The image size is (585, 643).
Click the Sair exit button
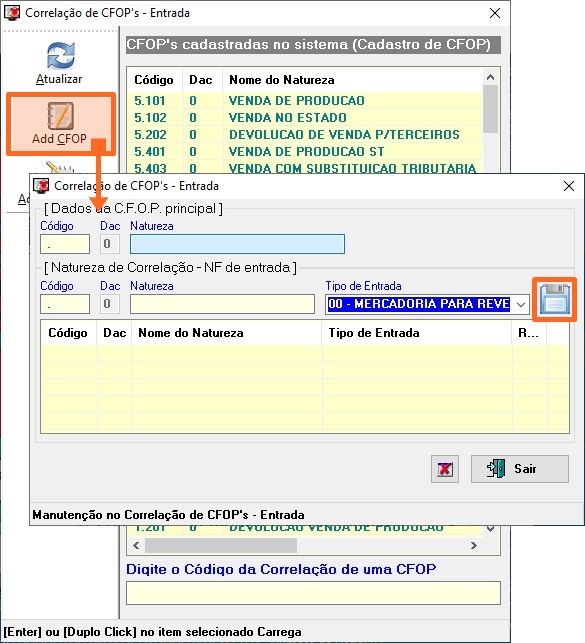(x=519, y=469)
